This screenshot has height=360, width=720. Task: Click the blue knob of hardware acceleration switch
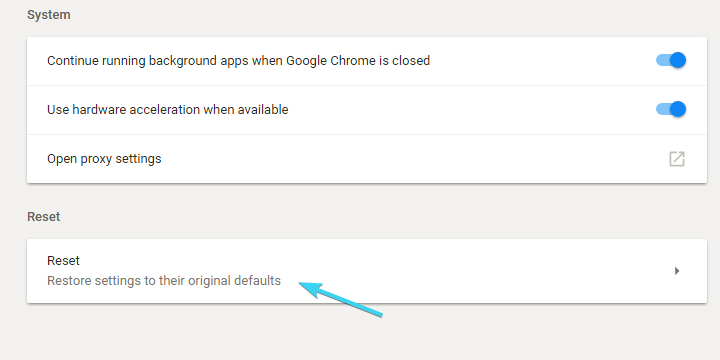click(678, 109)
